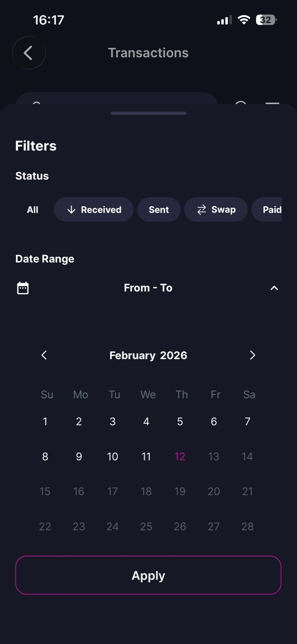Pick February 1 in the calendar
The height and width of the screenshot is (644, 297).
pos(45,422)
